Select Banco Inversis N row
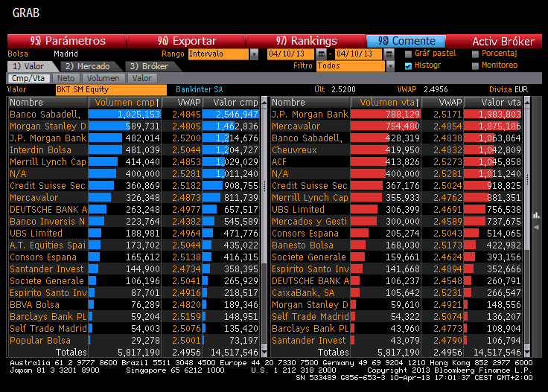Viewport: 548px width, 392px height. (x=134, y=222)
